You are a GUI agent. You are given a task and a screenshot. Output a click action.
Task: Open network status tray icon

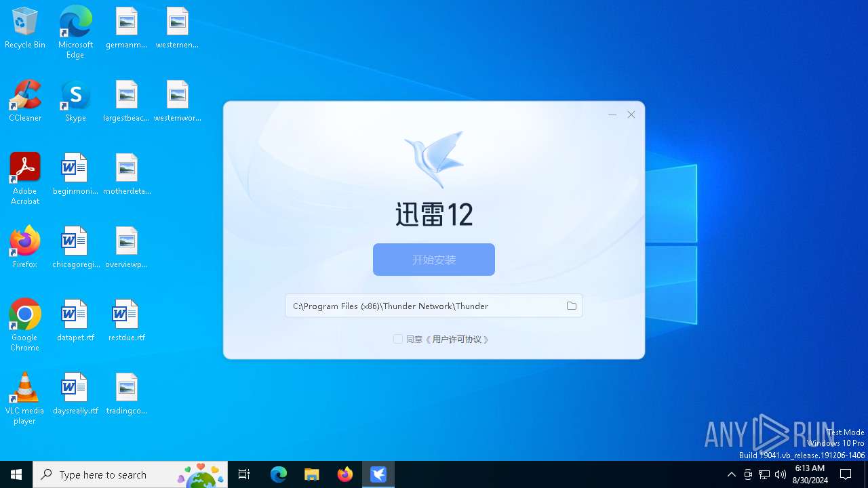764,474
